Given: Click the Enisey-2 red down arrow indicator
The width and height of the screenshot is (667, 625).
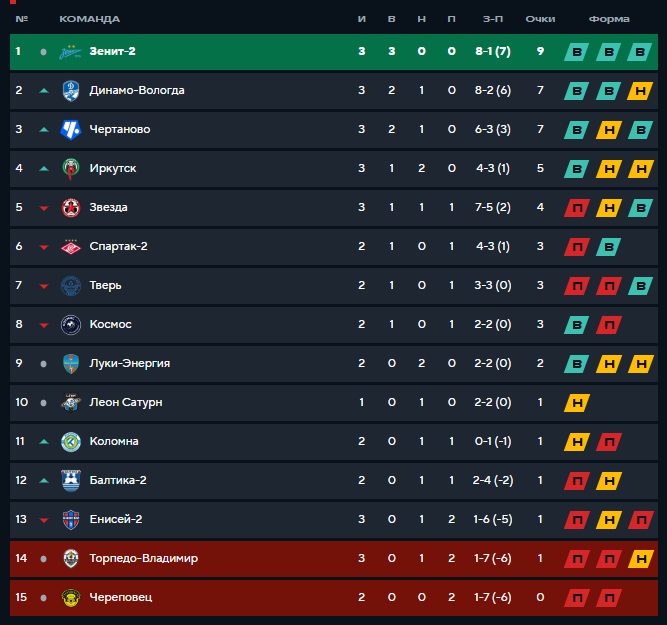Looking at the screenshot, I should (43, 520).
